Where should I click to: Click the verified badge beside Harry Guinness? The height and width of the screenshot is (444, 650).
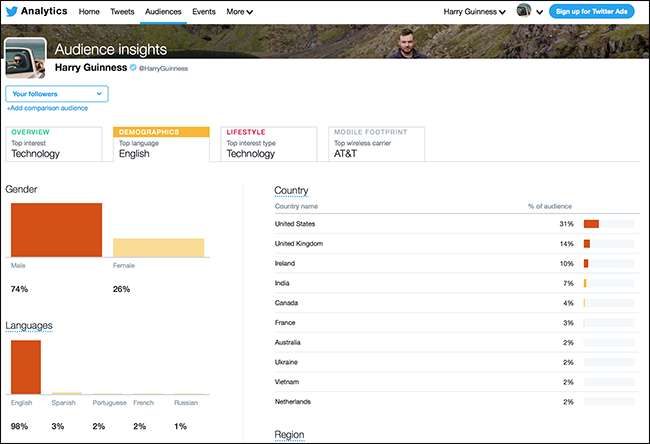click(133, 68)
